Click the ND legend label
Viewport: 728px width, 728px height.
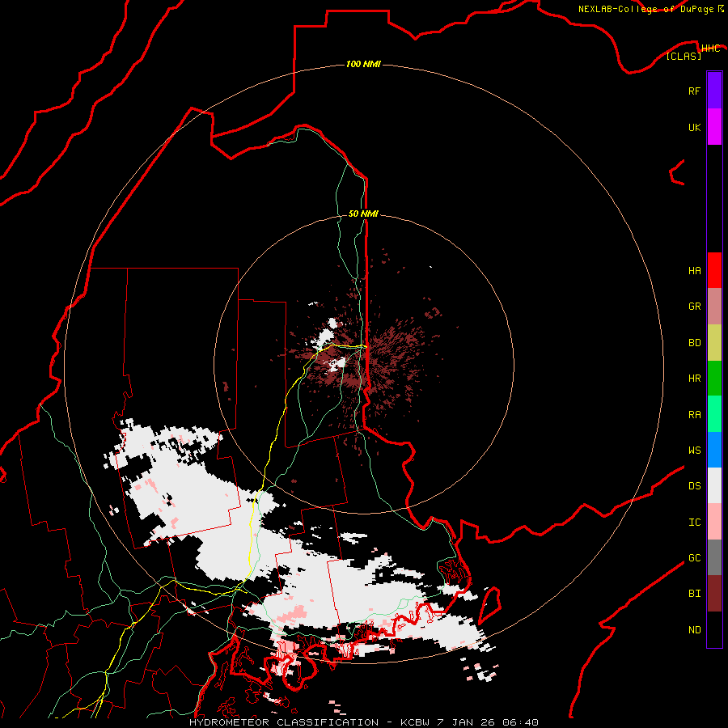pos(694,630)
